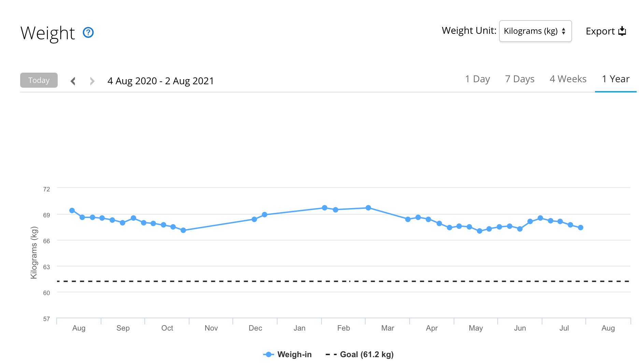Click the last weigh-in data point in July
Viewport: 639px width, 364px height.
(581, 228)
